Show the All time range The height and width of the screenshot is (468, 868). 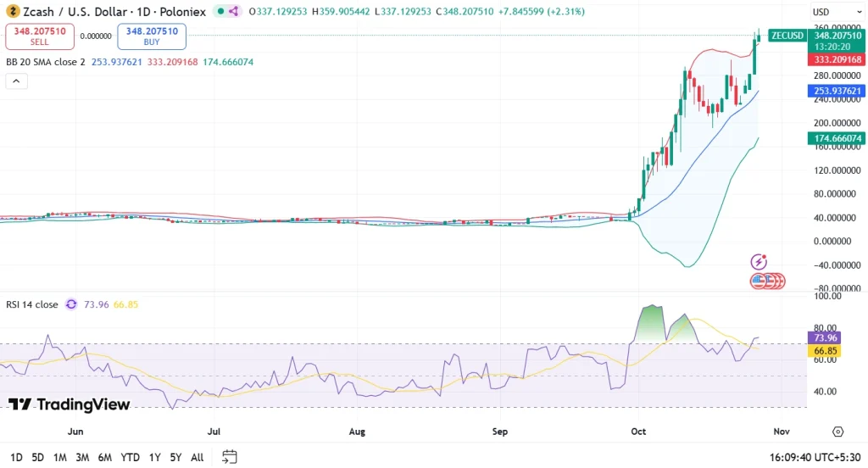coord(197,457)
